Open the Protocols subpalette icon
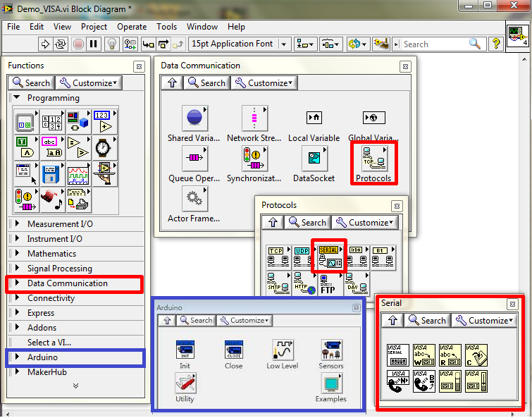The width and height of the screenshot is (532, 418). point(374,159)
